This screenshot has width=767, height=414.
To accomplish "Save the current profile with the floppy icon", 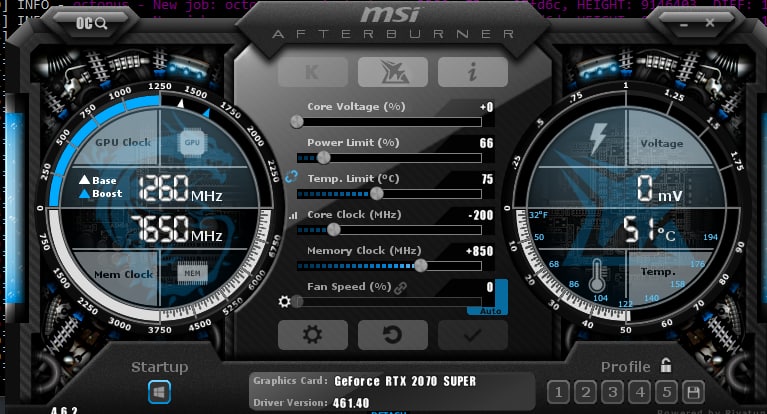I will (693, 392).
